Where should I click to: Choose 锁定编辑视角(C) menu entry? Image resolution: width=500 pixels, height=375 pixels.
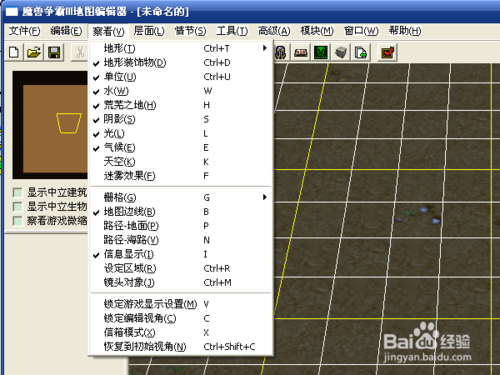pyautogui.click(x=181, y=318)
